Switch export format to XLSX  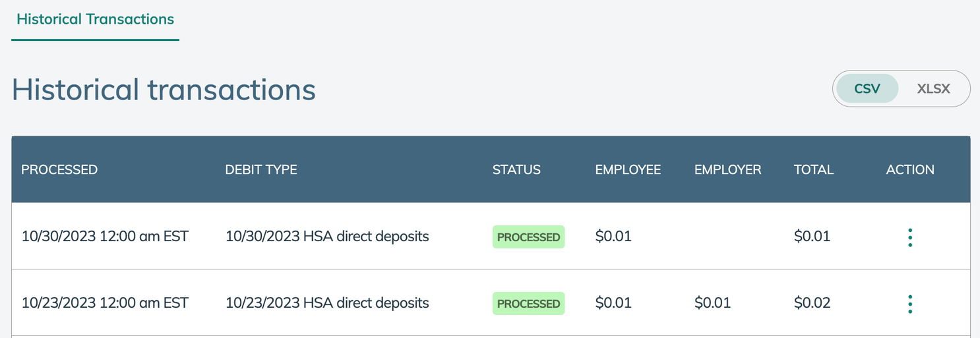point(933,88)
